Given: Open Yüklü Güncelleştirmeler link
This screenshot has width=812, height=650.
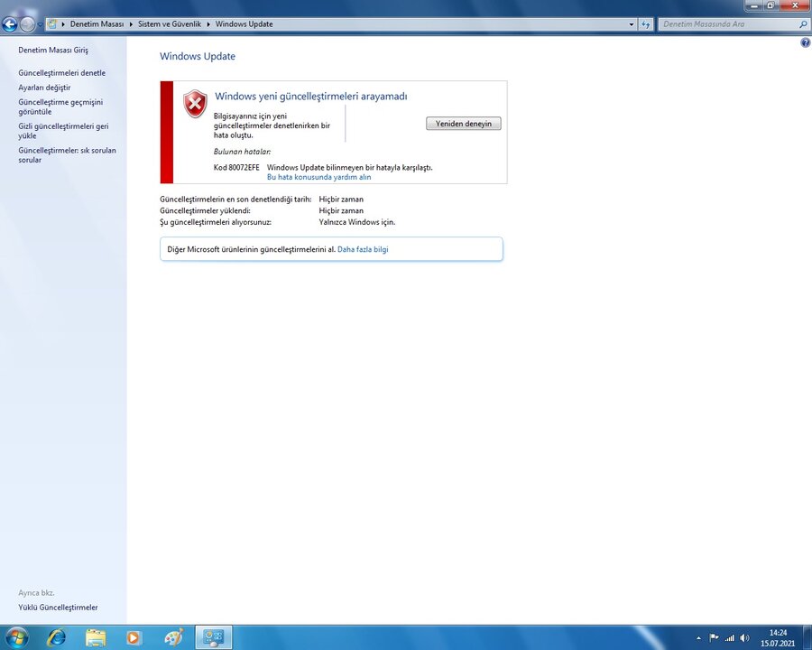Looking at the screenshot, I should pyautogui.click(x=58, y=608).
